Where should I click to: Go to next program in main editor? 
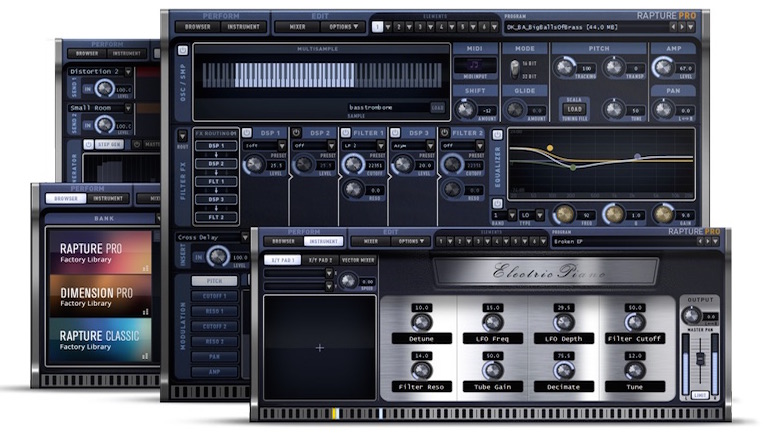(682, 27)
